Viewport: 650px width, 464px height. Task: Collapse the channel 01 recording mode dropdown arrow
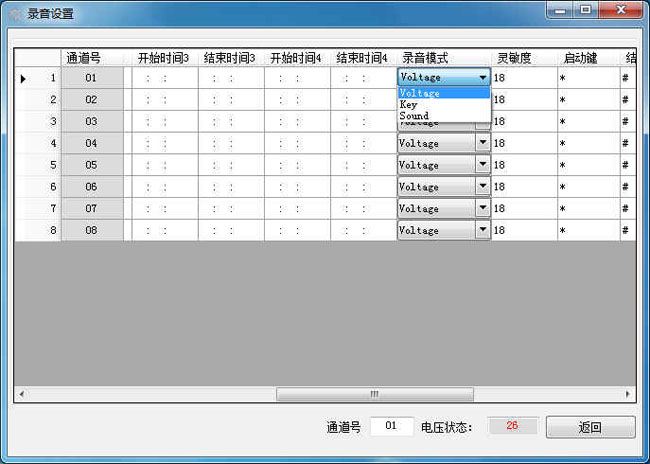tap(482, 77)
